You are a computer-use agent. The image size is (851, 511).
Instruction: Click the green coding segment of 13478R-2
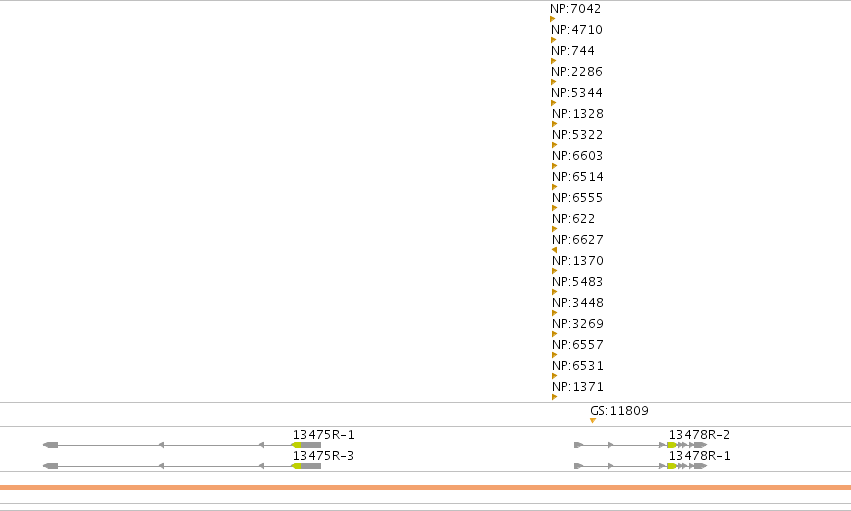(672, 445)
